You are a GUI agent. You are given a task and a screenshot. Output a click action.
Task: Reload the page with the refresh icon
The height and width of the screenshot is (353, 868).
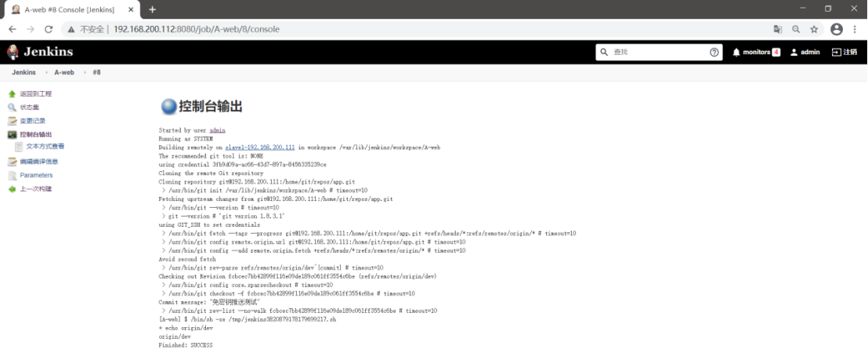coord(49,29)
